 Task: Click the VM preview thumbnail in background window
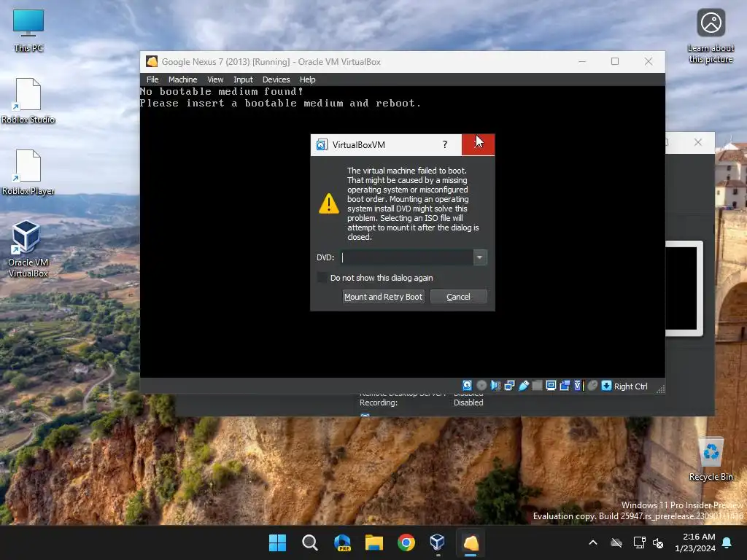click(x=682, y=289)
